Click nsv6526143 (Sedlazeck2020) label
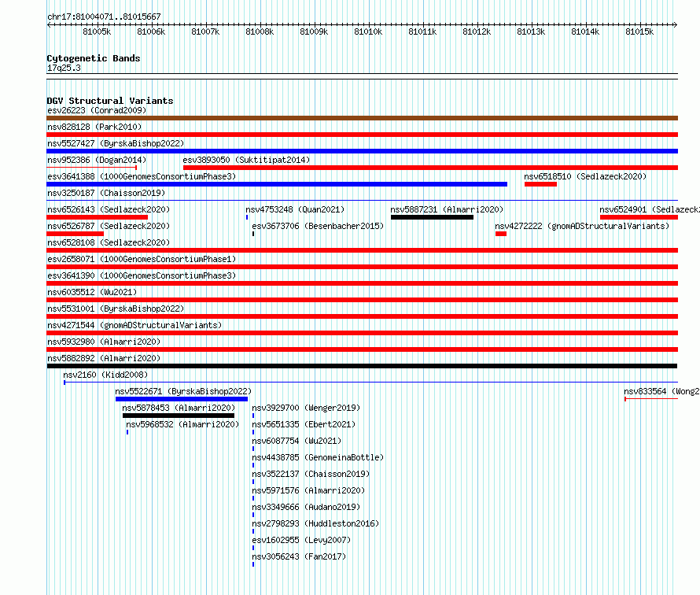 (109, 209)
